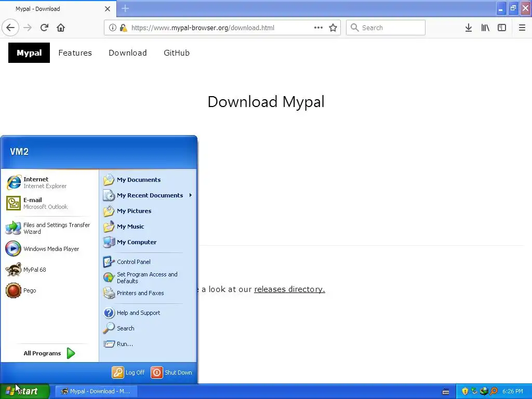The width and height of the screenshot is (532, 399).
Task: Launch Windows Media Player
Action: [x=49, y=249]
